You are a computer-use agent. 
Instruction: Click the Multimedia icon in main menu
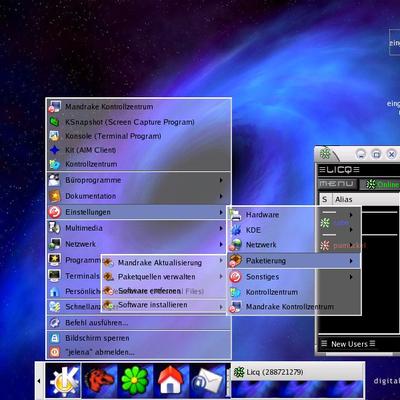55,228
